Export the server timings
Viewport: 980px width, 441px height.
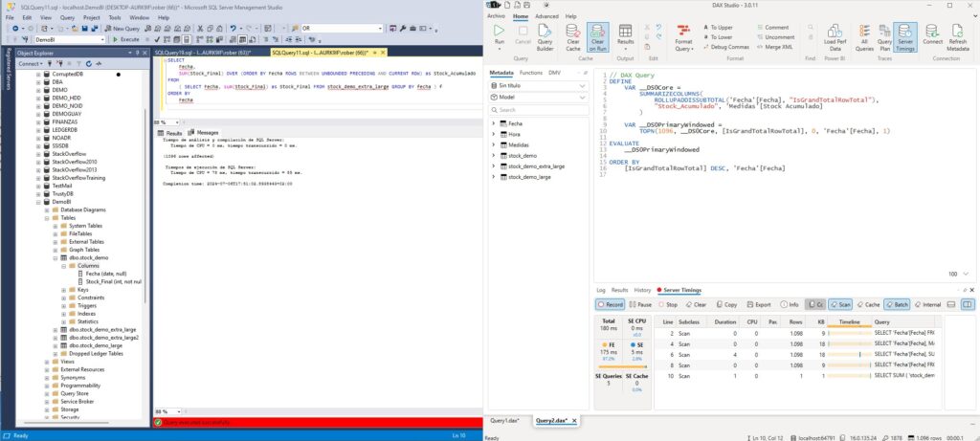(758, 305)
